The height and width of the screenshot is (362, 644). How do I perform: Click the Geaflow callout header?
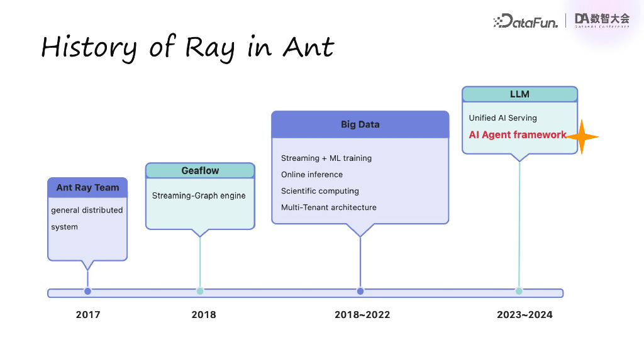[x=200, y=170]
